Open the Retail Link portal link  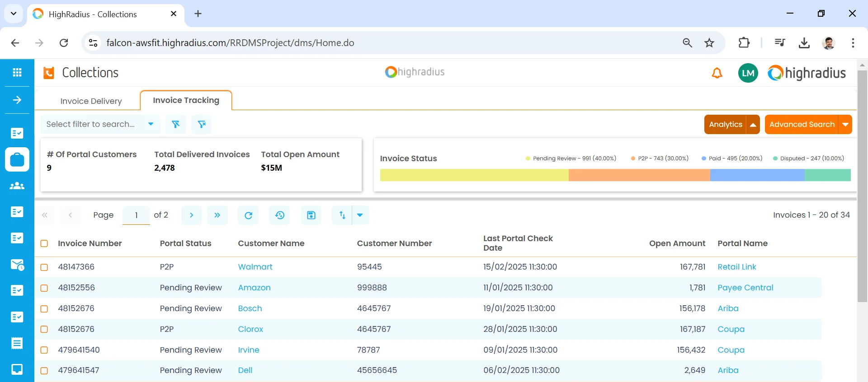click(x=737, y=267)
